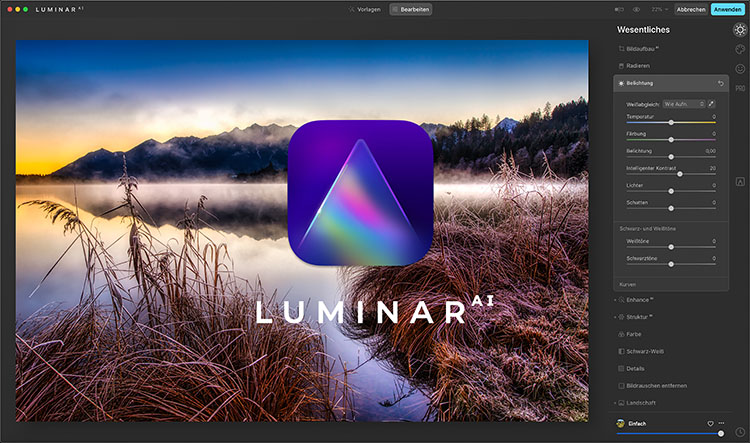Collapse the Belichtung tool panel header
The image size is (750, 443).
[x=671, y=83]
